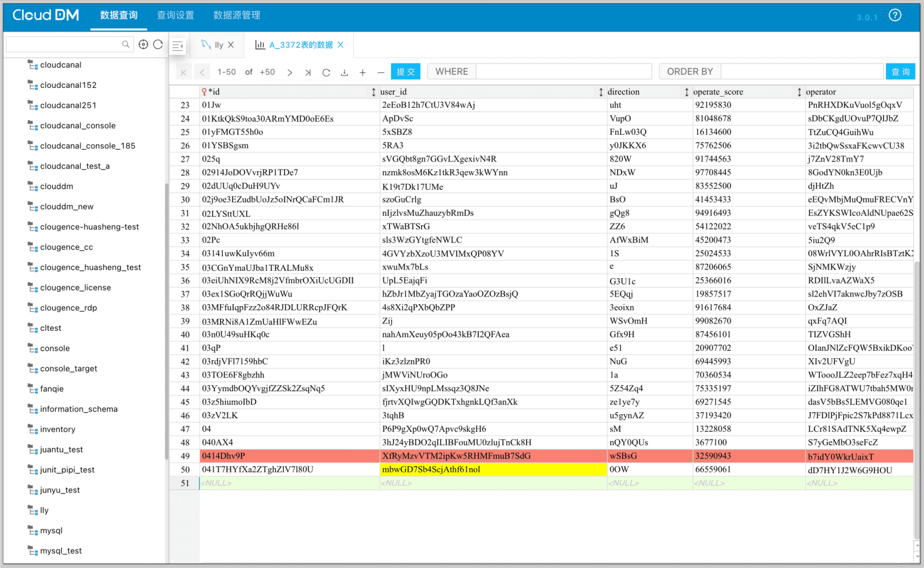
Task: Go to next page of results
Action: click(290, 72)
